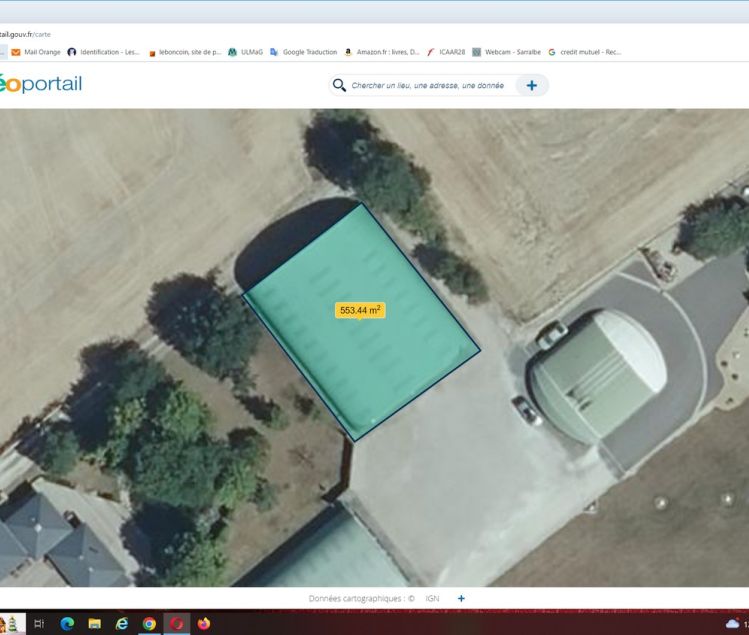The height and width of the screenshot is (635, 749).
Task: Open Task View on the taskbar
Action: pos(39,624)
